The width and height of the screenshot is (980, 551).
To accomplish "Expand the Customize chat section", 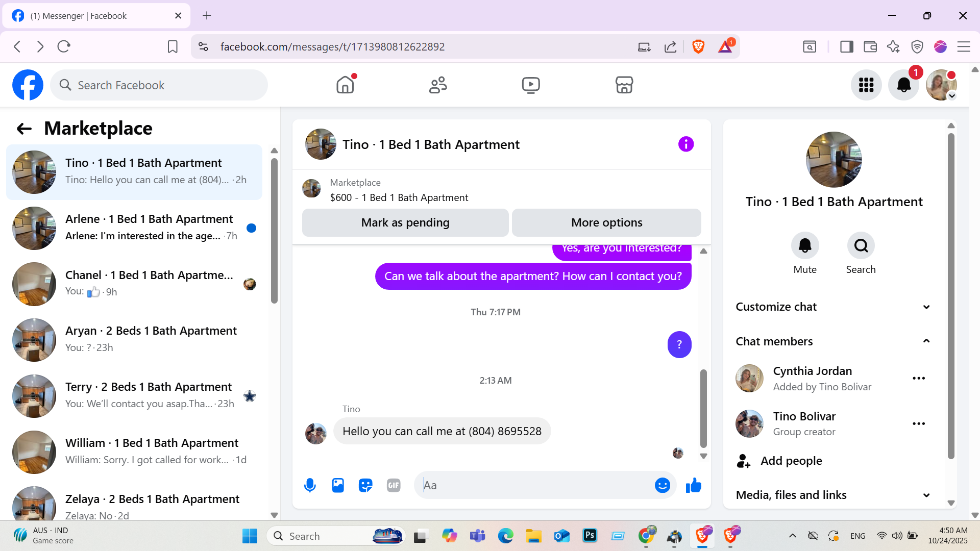I will [x=834, y=307].
